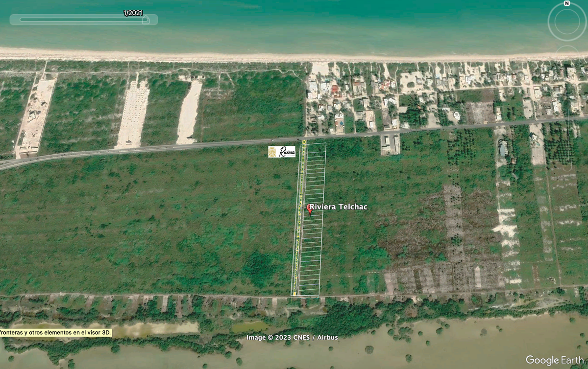588x369 pixels.
Task: Click the bottommost lot in the white grid
Action: coord(309,292)
